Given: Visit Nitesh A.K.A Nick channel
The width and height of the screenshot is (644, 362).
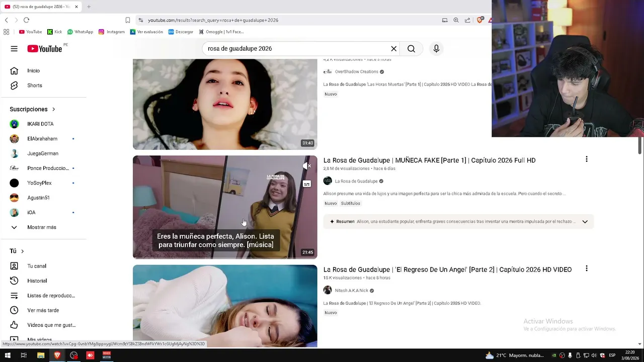Looking at the screenshot, I should (351, 291).
